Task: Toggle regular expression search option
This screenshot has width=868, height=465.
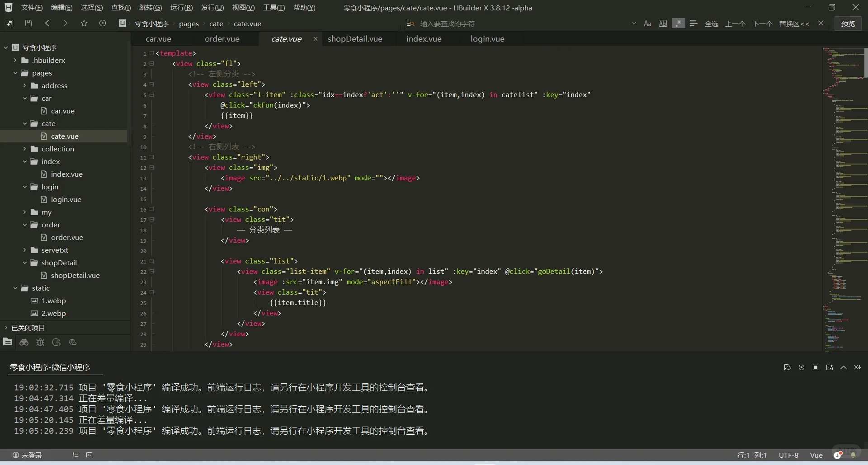Action: tap(678, 23)
